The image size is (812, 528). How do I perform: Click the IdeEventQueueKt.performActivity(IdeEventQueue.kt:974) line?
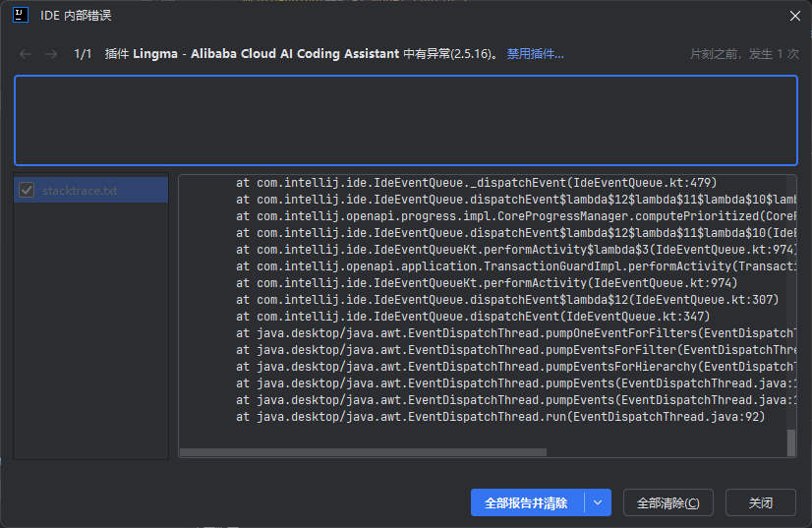pos(487,283)
